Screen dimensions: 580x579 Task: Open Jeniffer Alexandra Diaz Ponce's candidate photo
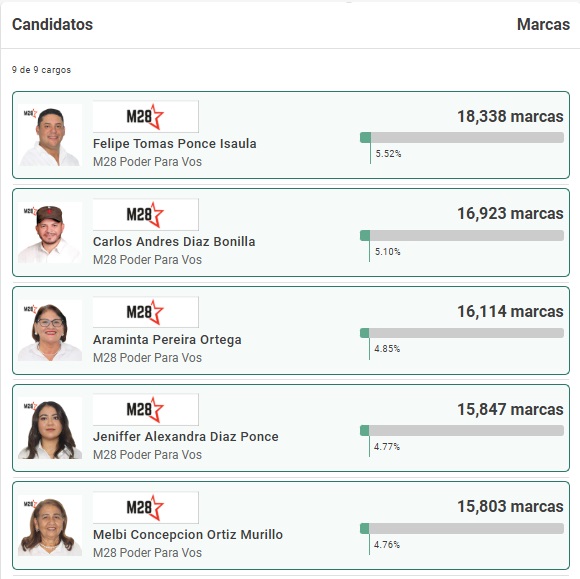(x=50, y=428)
